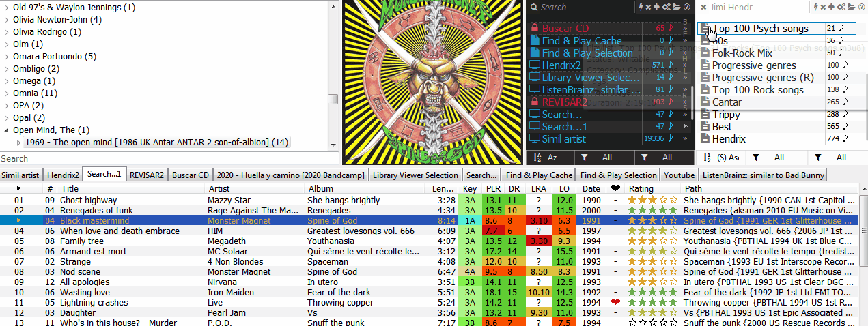868x326 pixels.
Task: Set Ghost highway rating to five stars
Action: [674, 201]
